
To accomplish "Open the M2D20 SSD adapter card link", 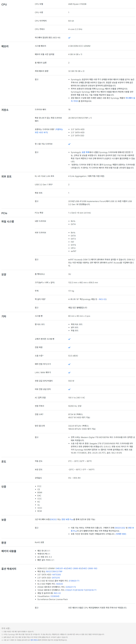I will [59, 584].
